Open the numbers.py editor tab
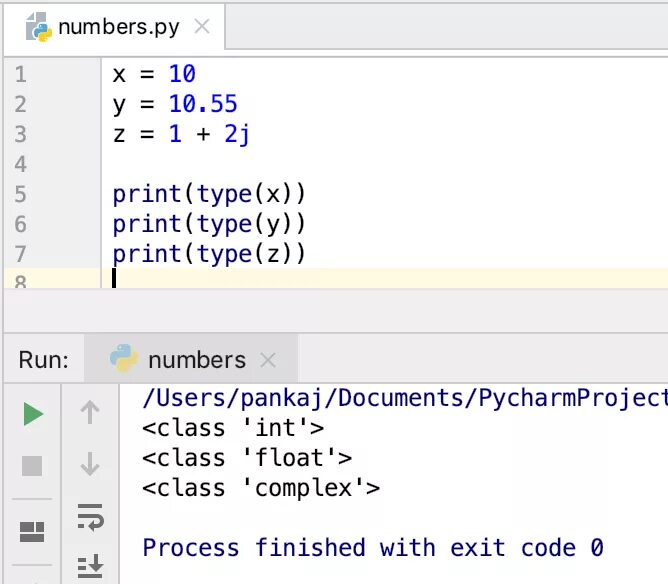Viewport: 668px width, 584px height. tap(114, 27)
